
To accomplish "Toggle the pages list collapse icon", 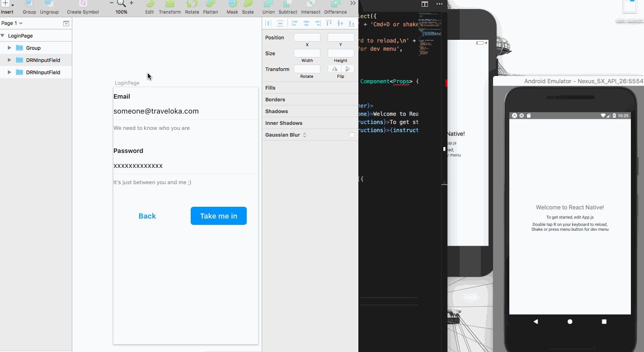I will [66, 24].
